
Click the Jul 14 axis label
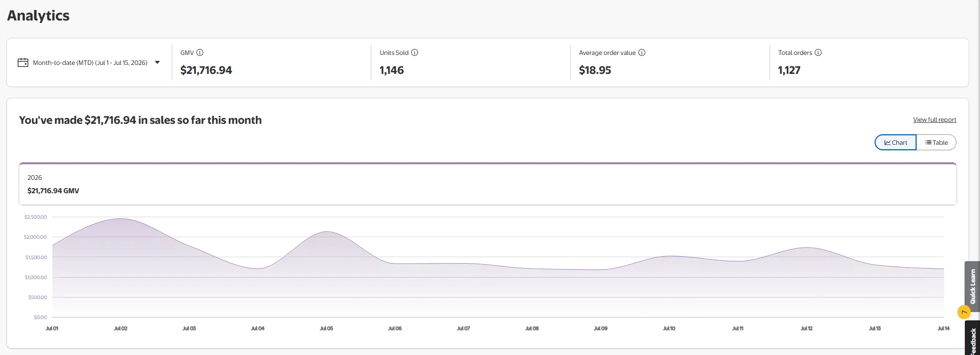[x=944, y=329]
